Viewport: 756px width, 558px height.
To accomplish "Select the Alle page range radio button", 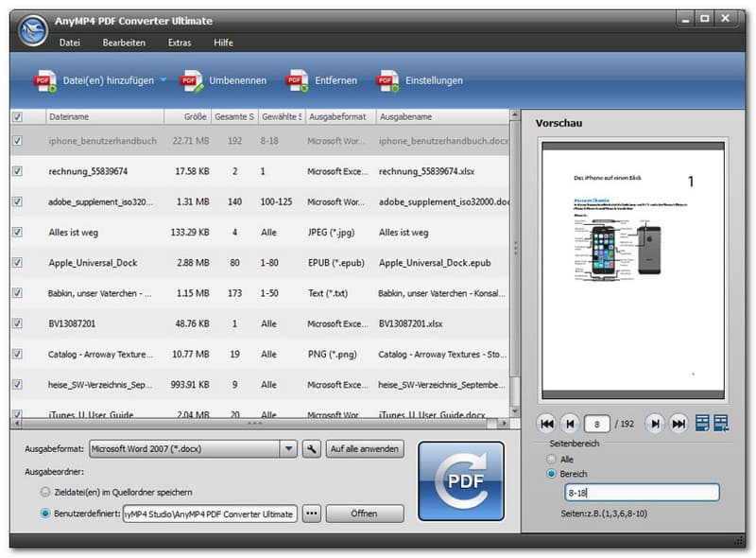I will point(551,459).
